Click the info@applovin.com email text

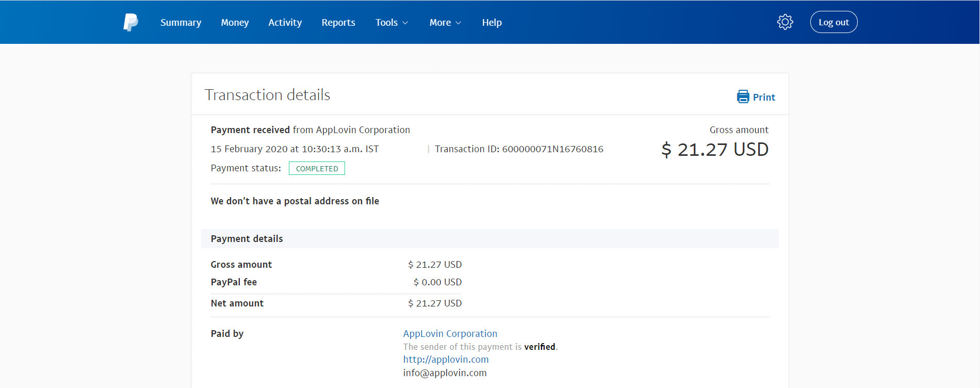[x=445, y=373]
